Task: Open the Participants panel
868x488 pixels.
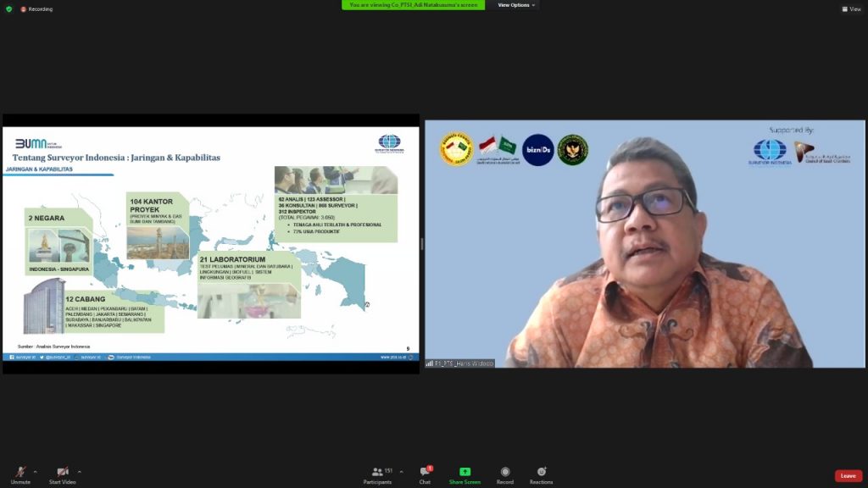Action: click(377, 474)
